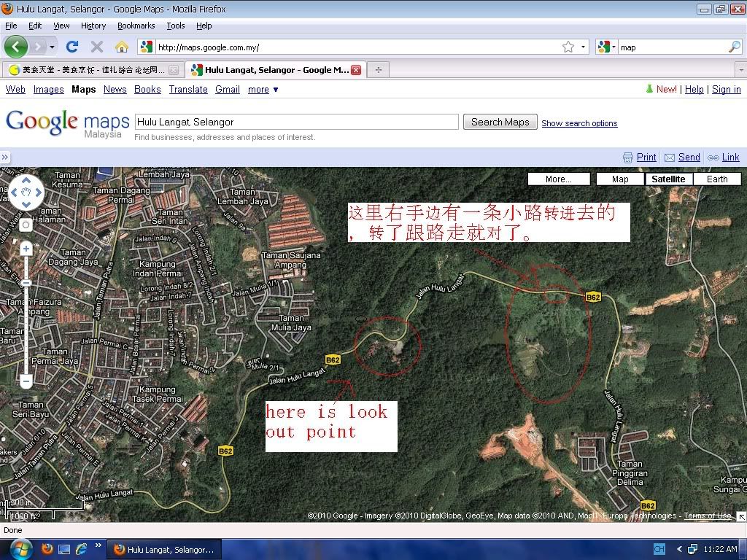Switch to Map view

(x=620, y=179)
